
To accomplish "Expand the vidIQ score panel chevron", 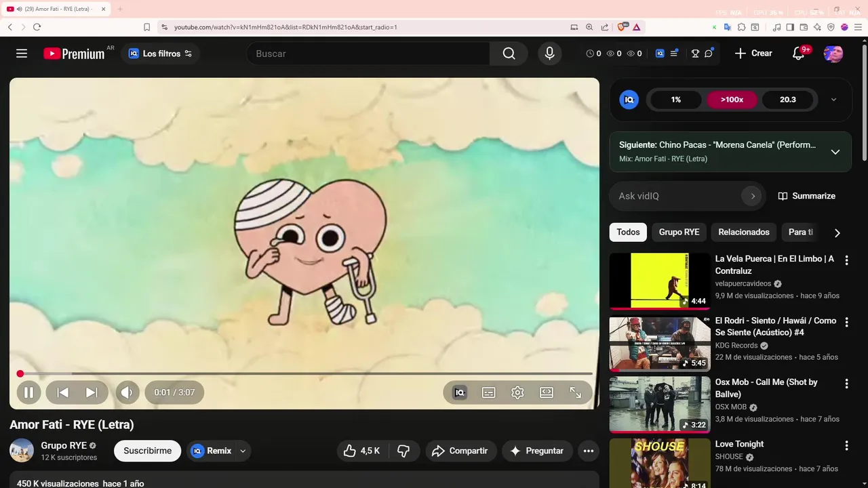I will [833, 100].
